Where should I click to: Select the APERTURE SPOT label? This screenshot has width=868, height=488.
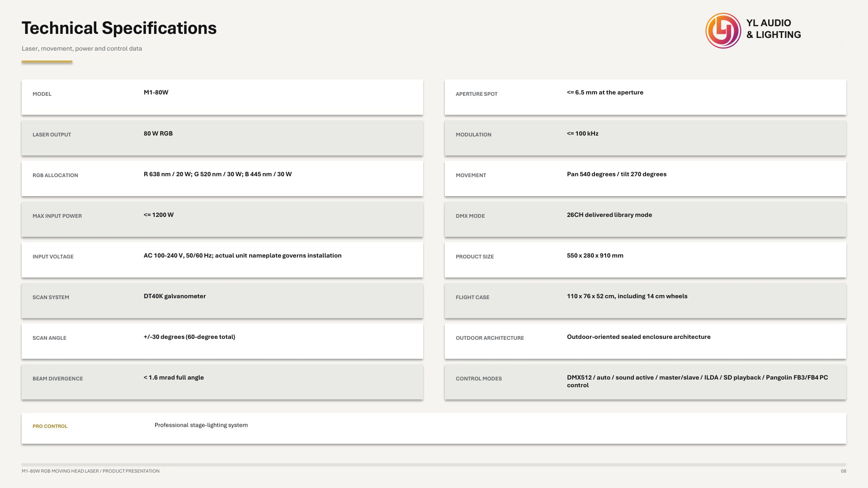(x=476, y=94)
